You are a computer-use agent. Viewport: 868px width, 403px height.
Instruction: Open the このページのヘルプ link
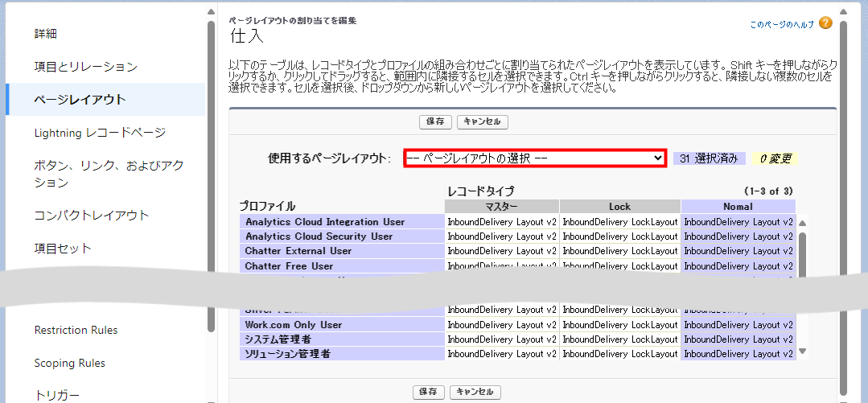point(781,25)
